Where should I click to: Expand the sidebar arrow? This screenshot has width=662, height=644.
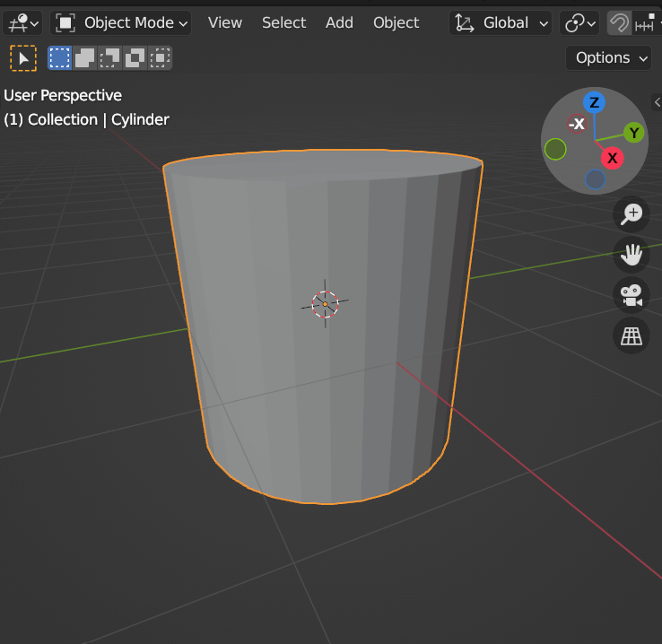click(657, 102)
